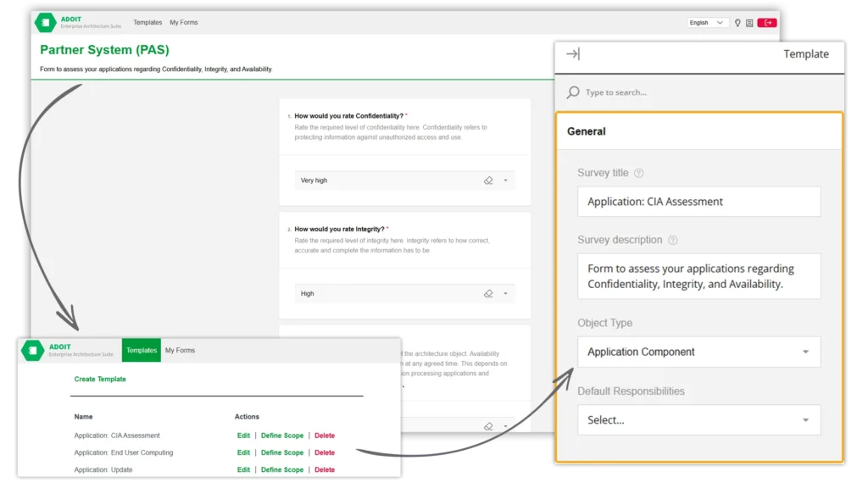The height and width of the screenshot is (488, 868).
Task: Open the English language dropdown
Action: [707, 23]
